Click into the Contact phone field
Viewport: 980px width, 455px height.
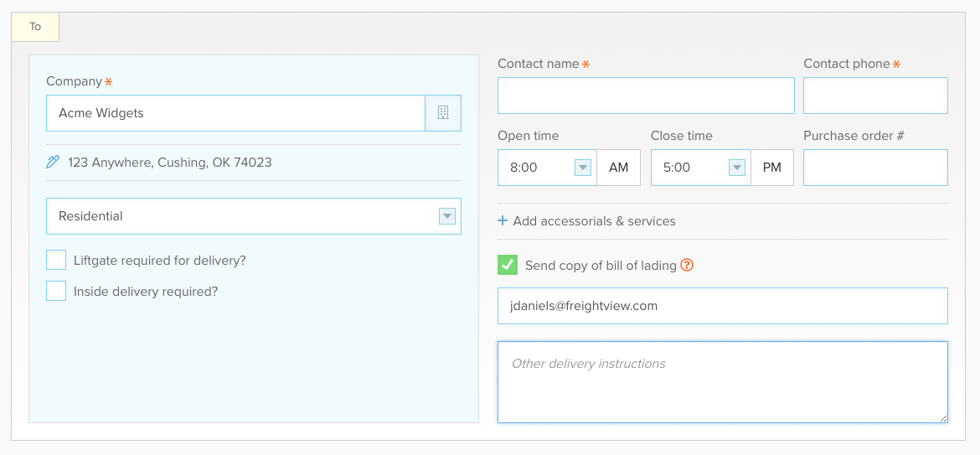875,96
